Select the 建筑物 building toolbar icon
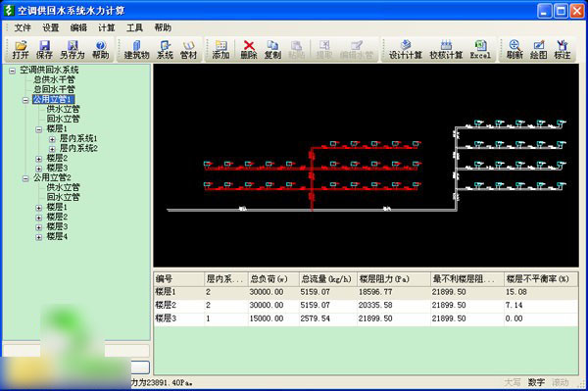This screenshot has height=391, width=588. click(136, 49)
